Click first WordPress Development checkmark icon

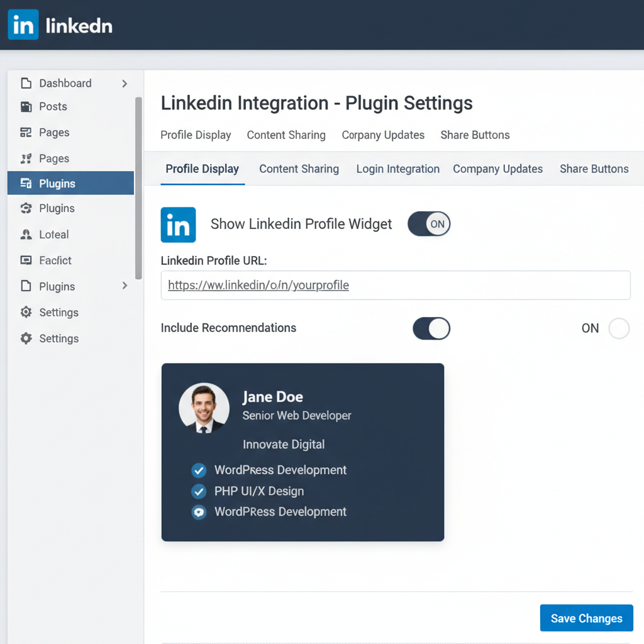[x=199, y=470]
